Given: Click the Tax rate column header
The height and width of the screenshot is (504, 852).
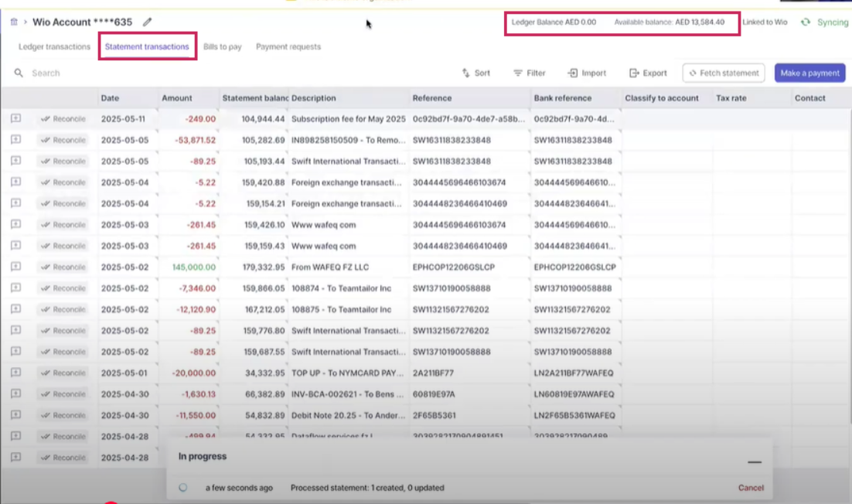Looking at the screenshot, I should (731, 97).
